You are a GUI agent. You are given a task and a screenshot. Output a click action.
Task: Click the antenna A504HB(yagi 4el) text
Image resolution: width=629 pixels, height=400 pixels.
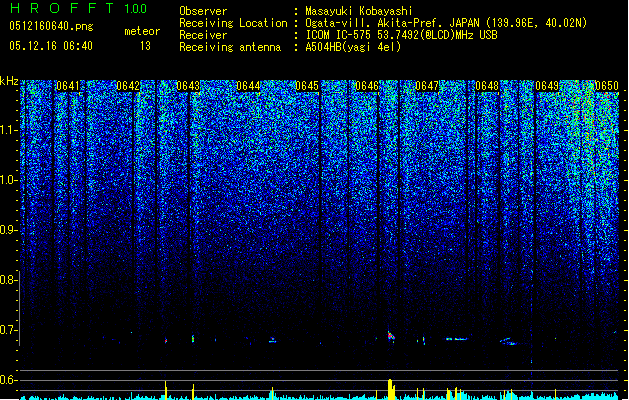point(353,47)
